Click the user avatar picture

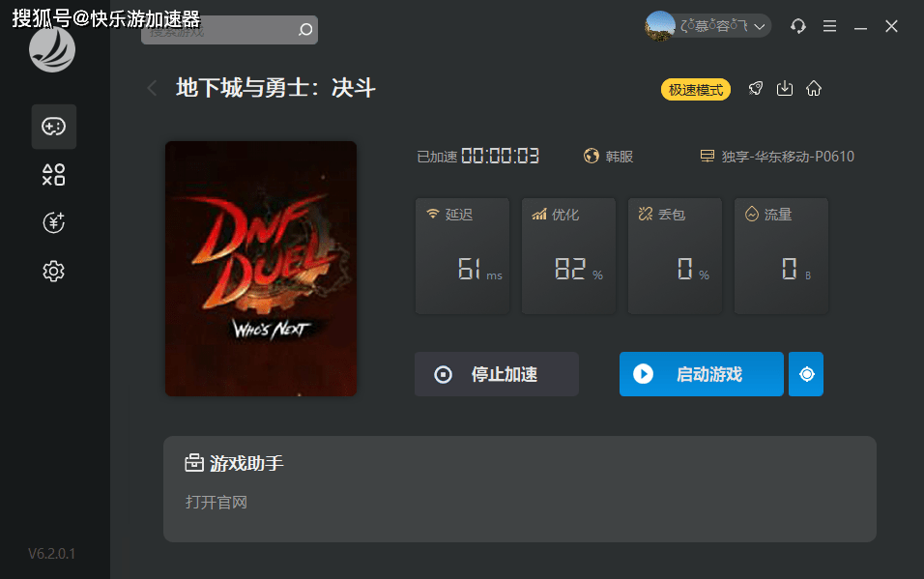click(660, 26)
